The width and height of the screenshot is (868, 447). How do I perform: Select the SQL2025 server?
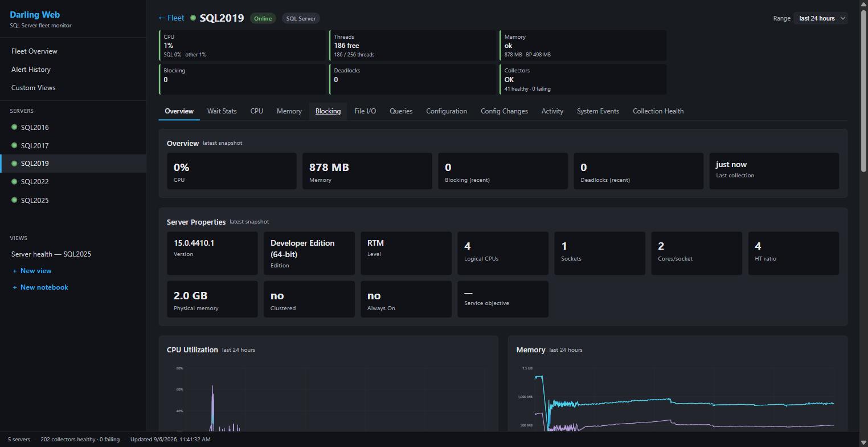(73, 200)
